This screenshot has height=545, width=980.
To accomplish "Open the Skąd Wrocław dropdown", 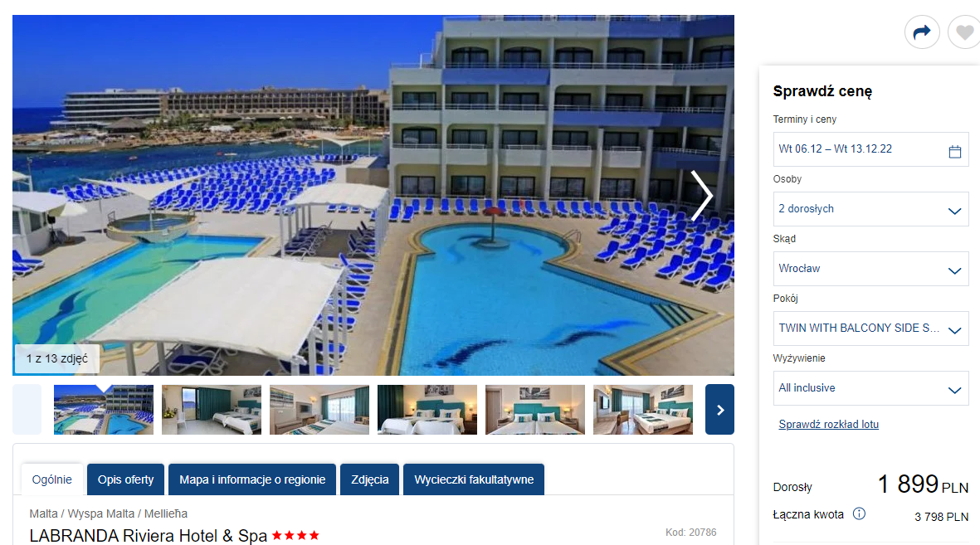I will pyautogui.click(x=870, y=269).
